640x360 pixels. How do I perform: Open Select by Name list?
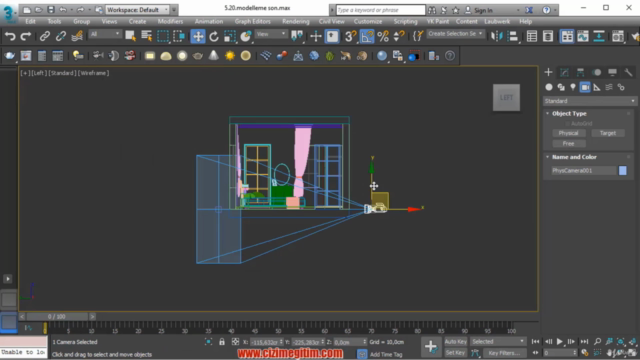(x=147, y=36)
